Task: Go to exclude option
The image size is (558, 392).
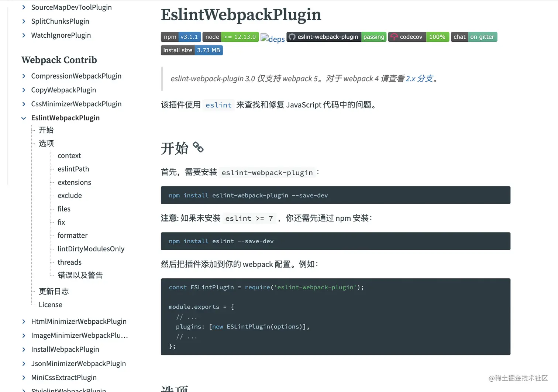Action: (70, 196)
